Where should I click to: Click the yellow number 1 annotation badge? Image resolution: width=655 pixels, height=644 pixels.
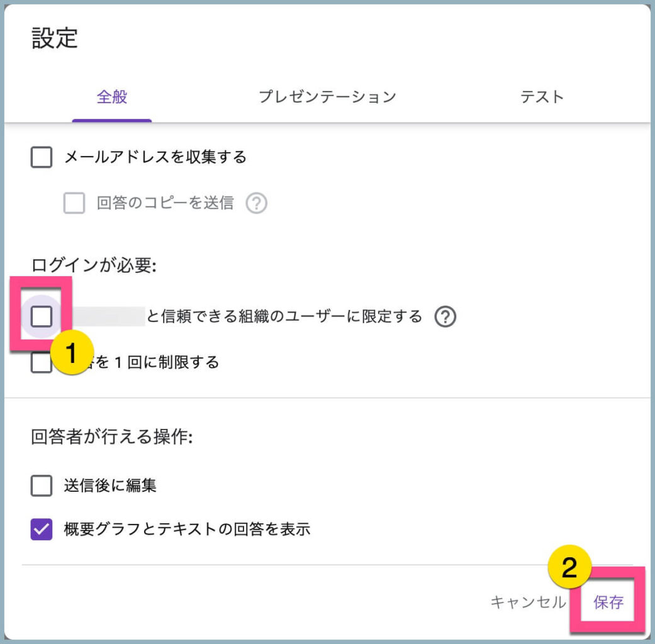click(x=71, y=353)
